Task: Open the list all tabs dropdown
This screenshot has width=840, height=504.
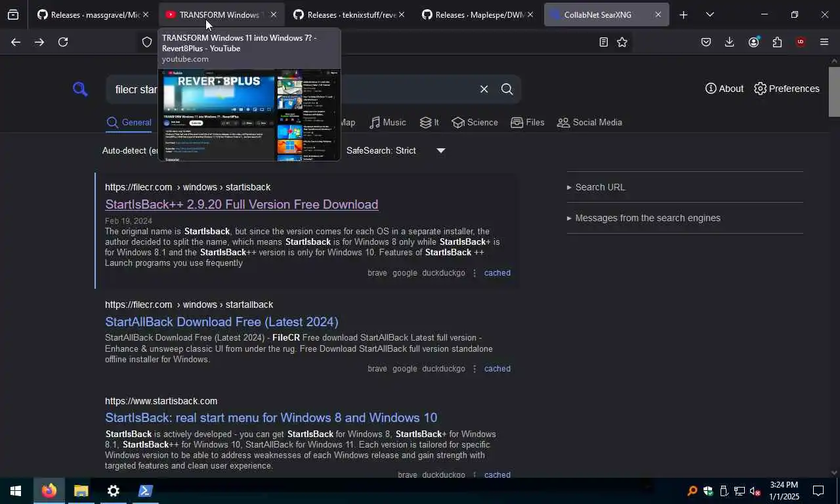Action: 709,14
